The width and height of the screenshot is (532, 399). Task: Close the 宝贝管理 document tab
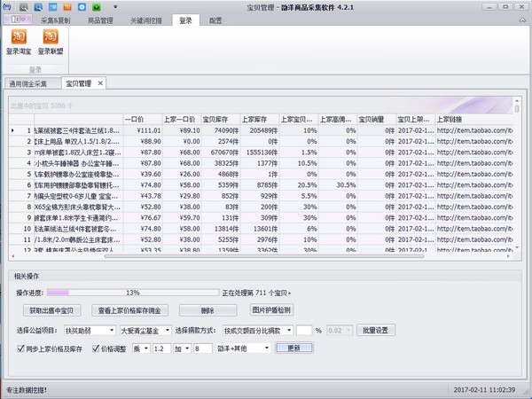[x=100, y=83]
